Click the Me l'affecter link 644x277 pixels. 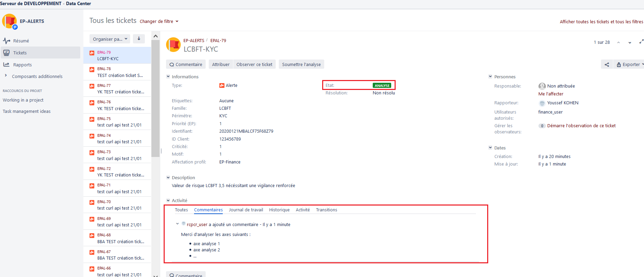[x=551, y=94]
